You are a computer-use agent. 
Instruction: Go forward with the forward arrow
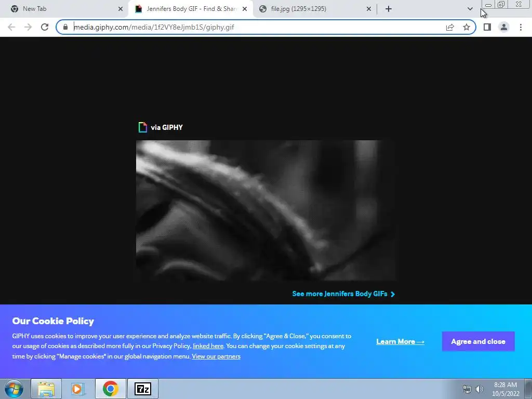pos(28,27)
